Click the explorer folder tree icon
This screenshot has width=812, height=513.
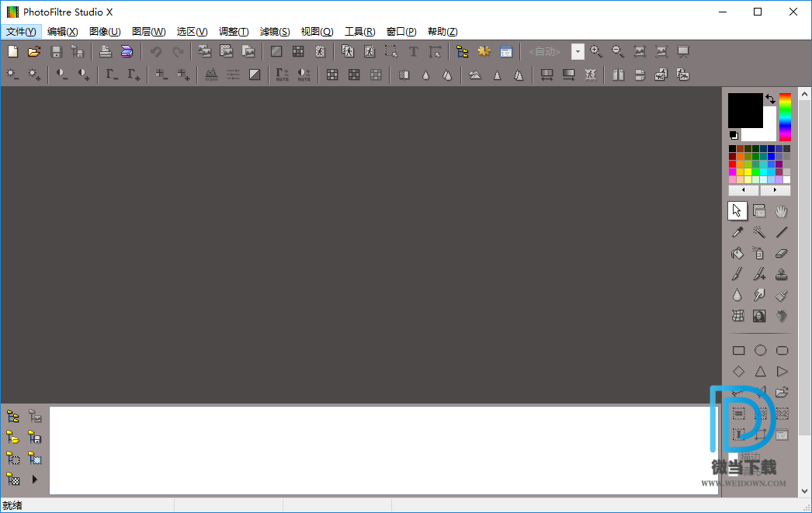tap(13, 416)
